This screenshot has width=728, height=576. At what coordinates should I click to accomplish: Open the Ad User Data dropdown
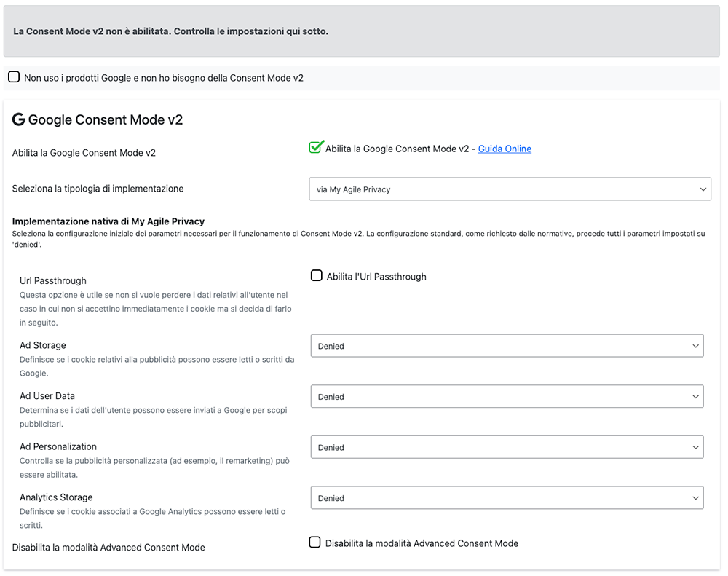[507, 397]
